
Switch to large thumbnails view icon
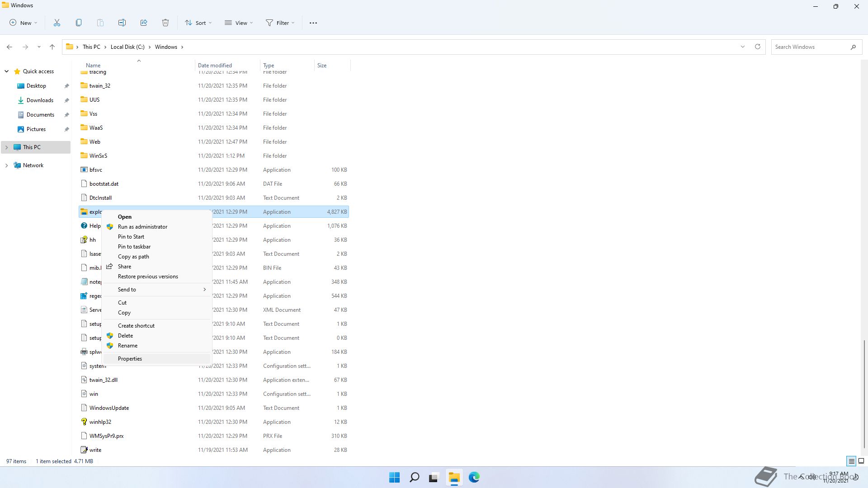click(861, 461)
